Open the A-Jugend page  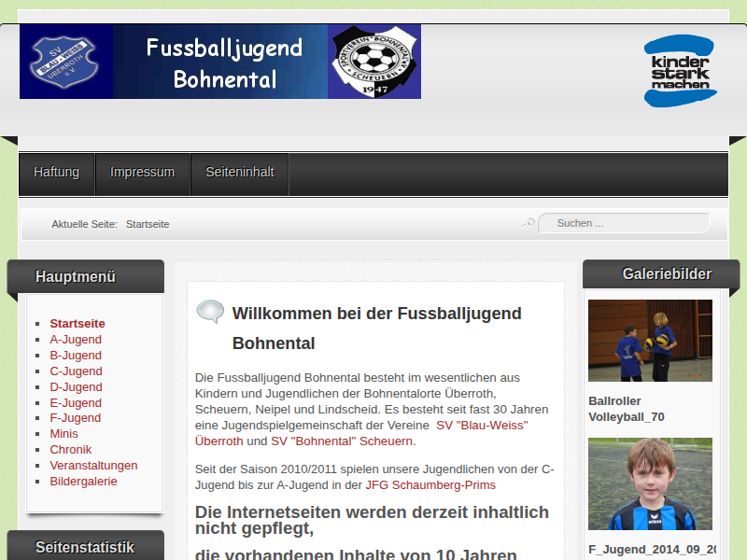(76, 340)
